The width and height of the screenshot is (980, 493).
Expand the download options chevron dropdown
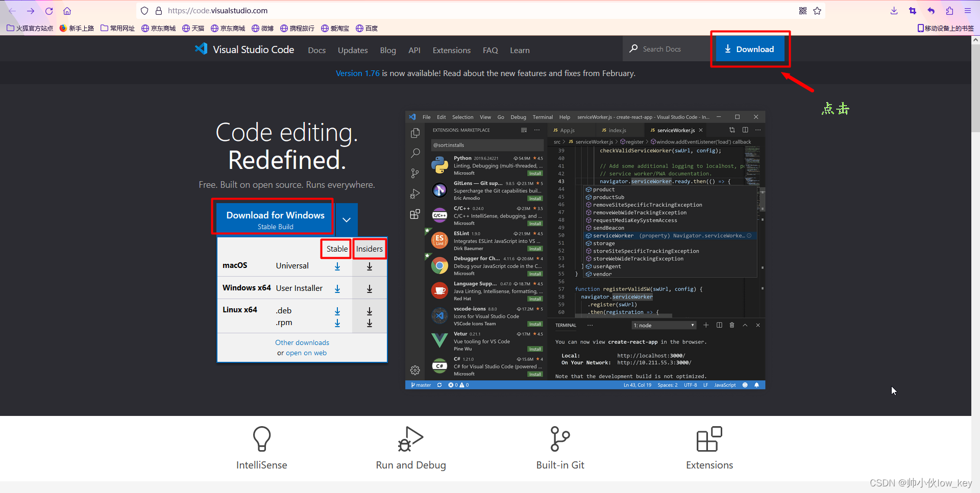tap(347, 219)
